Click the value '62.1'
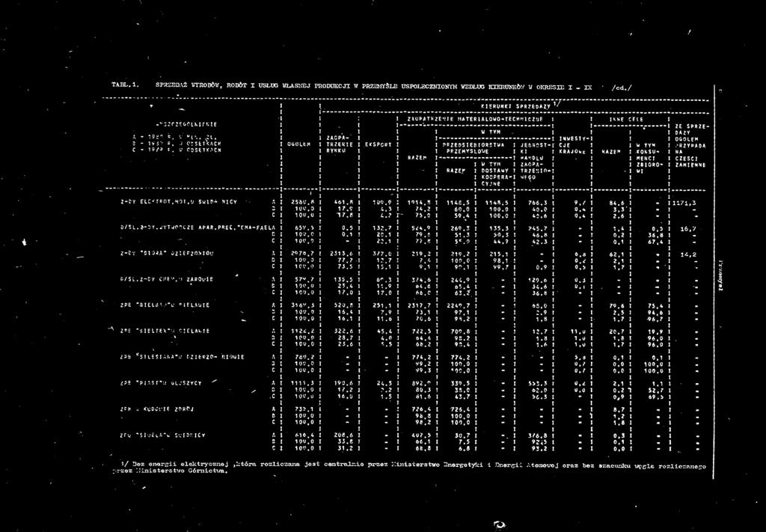 coord(616,254)
